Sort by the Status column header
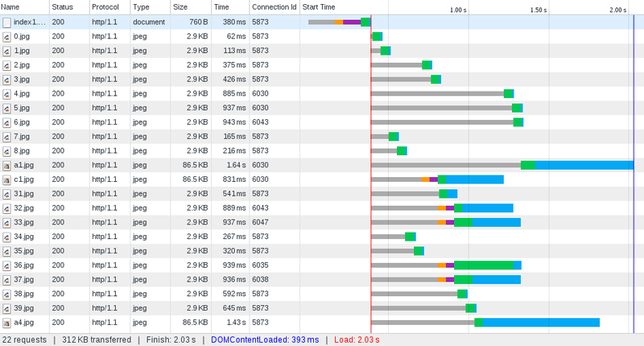Screen dimensions: 644x346 tap(69, 7)
